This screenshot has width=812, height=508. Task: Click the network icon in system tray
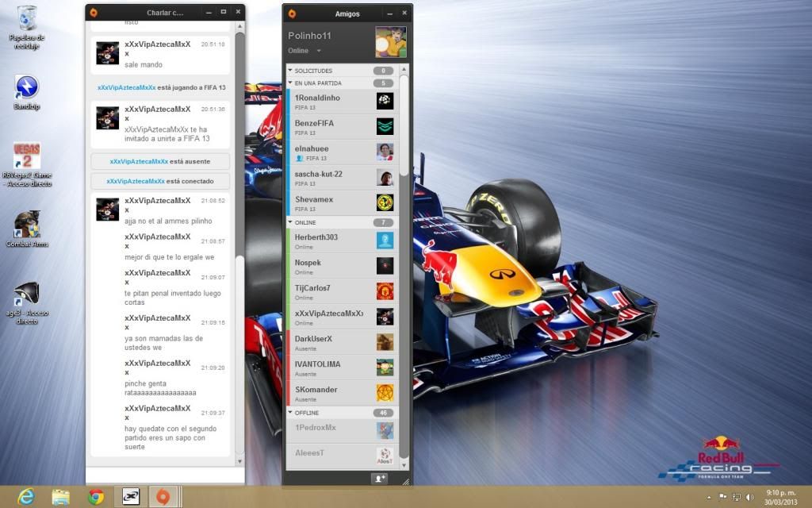pos(736,497)
